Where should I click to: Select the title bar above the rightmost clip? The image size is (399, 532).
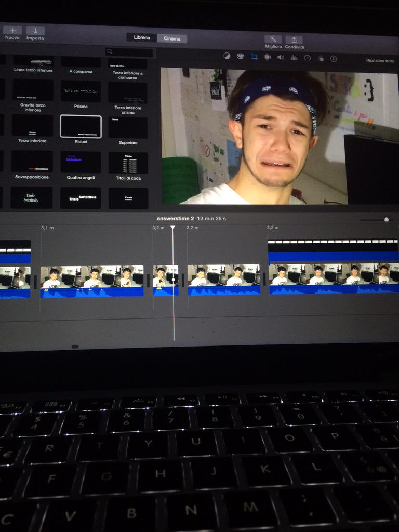pos(333,251)
